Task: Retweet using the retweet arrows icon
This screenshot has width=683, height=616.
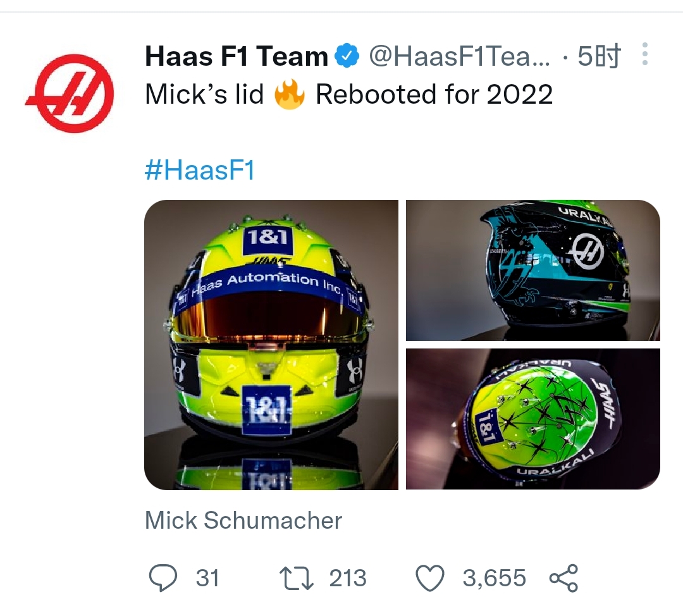Action: [296, 578]
